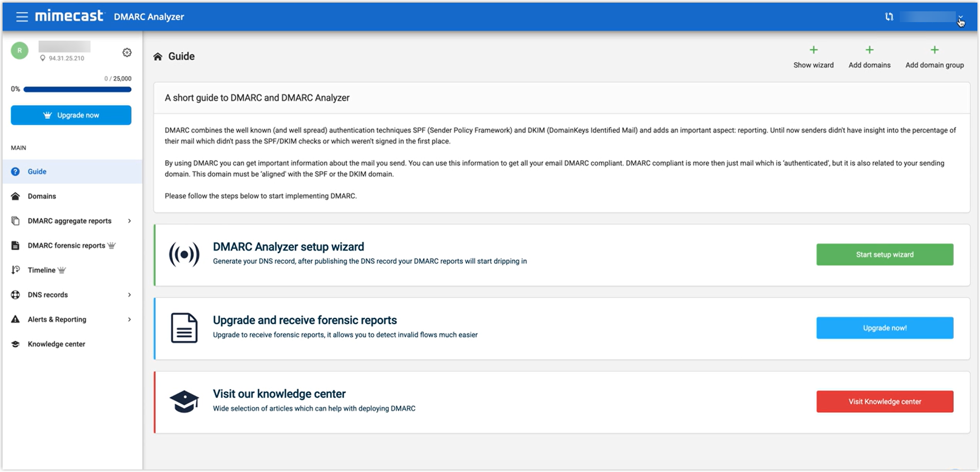Expand the DNS records submenu

[129, 295]
